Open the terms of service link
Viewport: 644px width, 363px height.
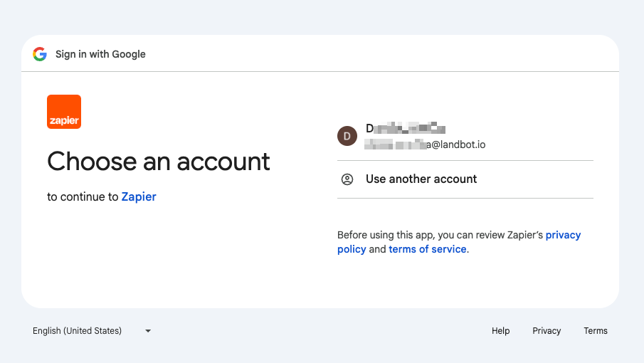[x=428, y=249]
